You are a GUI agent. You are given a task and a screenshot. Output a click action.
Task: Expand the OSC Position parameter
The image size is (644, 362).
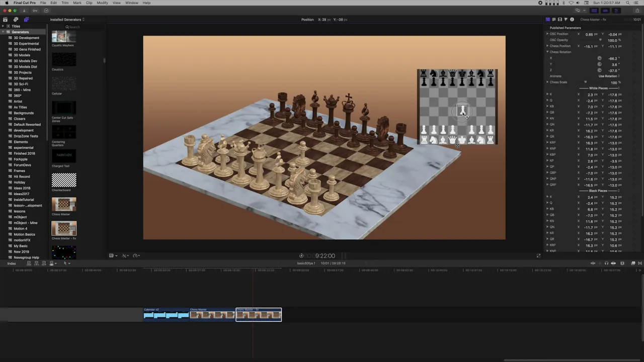[548, 34]
